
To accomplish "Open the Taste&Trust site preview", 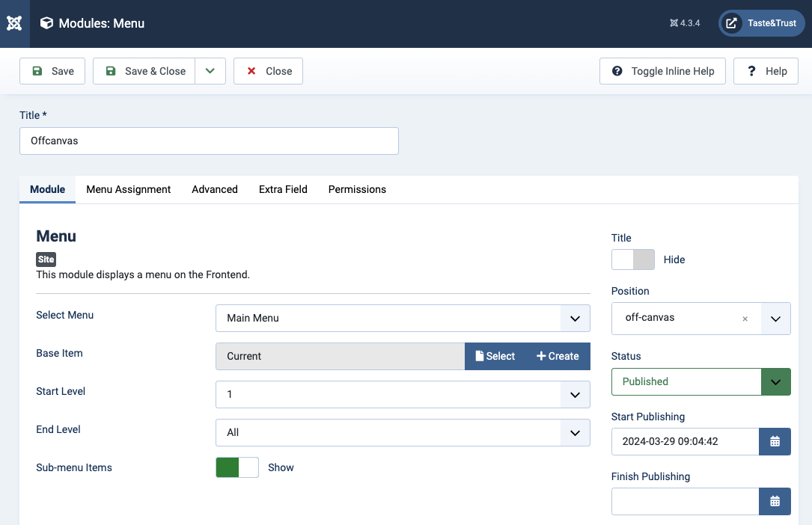I will 761,23.
